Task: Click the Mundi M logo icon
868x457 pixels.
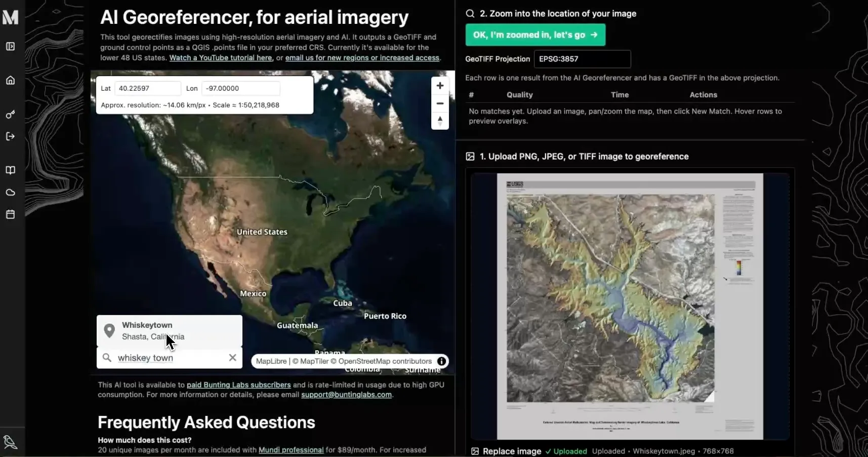Action: pos(10,17)
